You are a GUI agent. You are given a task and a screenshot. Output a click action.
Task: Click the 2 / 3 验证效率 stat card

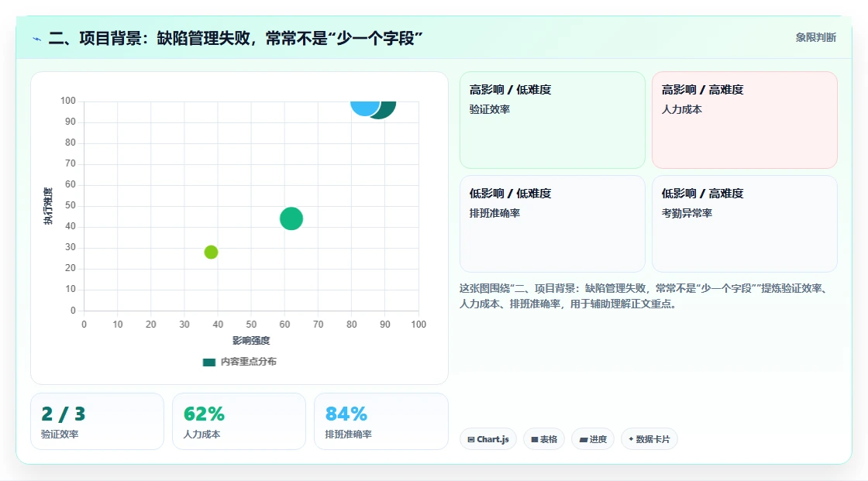point(98,421)
